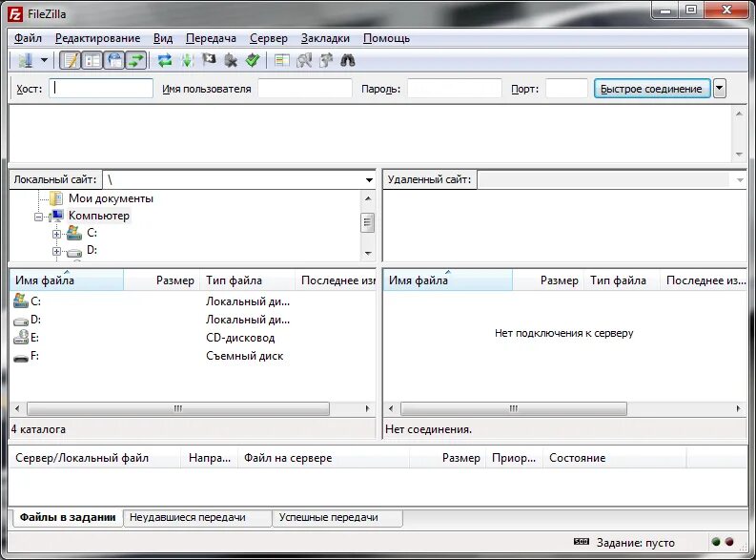
Task: Sort local files by Имя файла column
Action: tap(67, 280)
